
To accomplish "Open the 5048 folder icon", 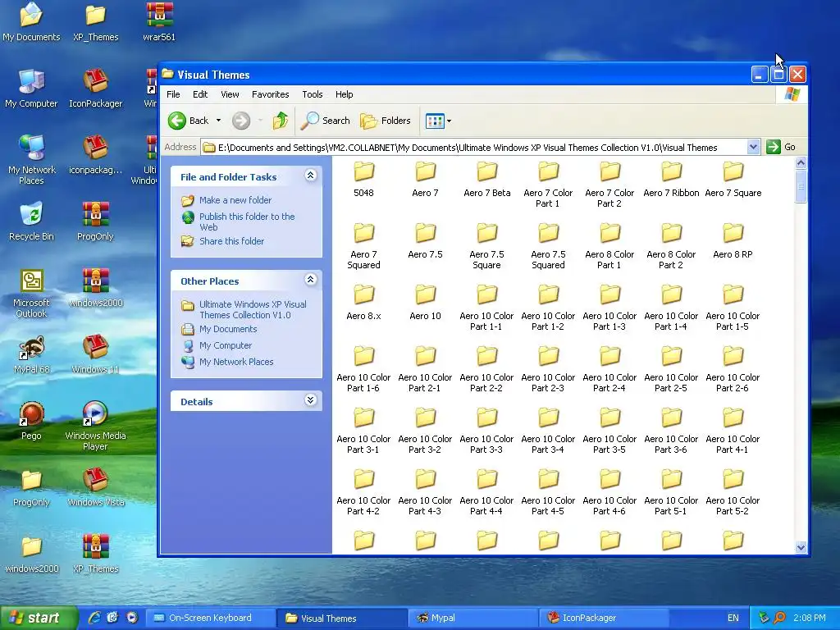I will pos(363,172).
